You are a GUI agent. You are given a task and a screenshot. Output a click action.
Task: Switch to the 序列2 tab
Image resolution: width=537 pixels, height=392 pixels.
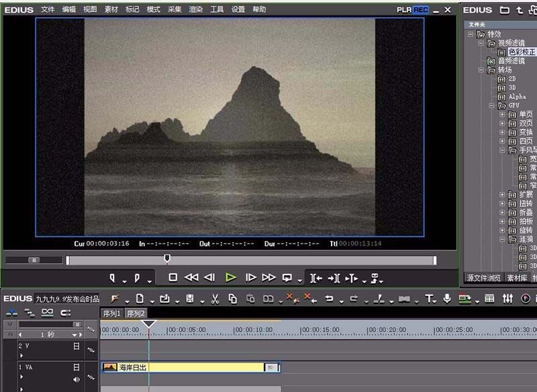(x=136, y=313)
